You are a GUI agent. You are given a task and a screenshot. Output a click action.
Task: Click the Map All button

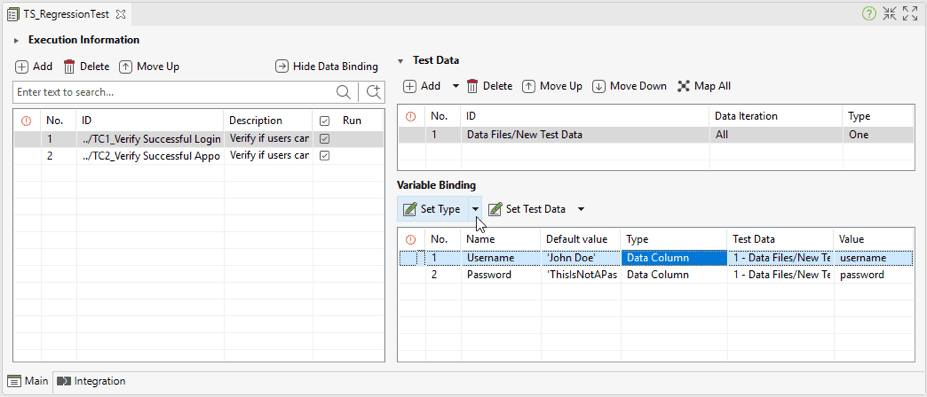click(x=704, y=86)
